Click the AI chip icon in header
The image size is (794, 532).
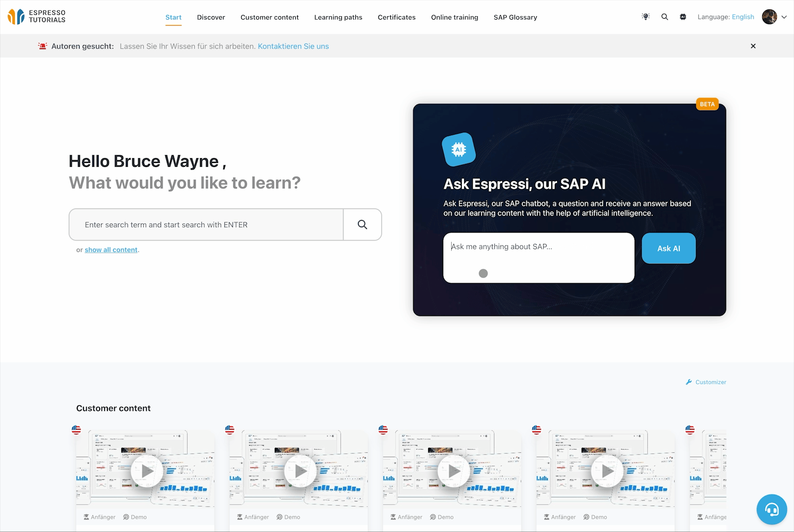[x=683, y=17]
